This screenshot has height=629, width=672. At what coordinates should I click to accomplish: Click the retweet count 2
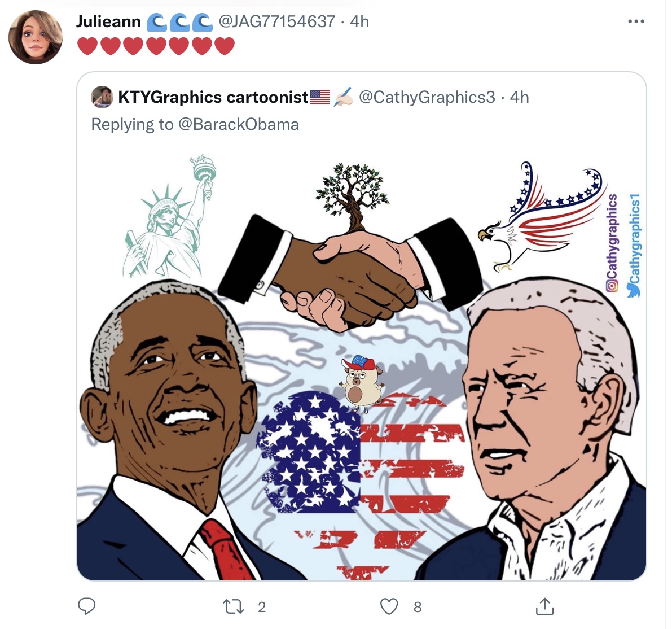pos(262,607)
